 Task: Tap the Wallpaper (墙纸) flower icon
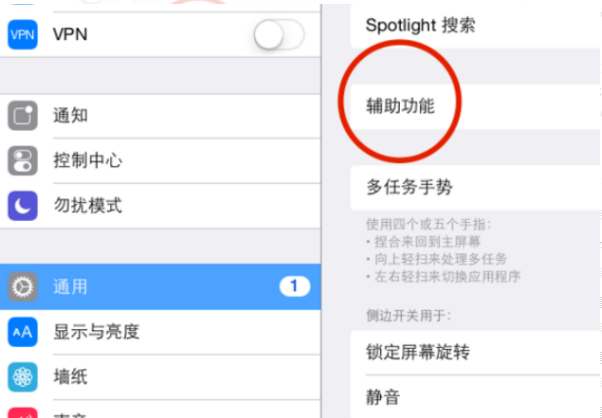[23, 377]
